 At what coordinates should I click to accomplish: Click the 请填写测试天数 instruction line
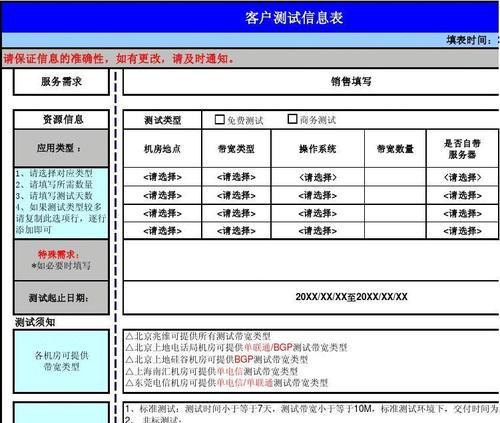coord(54,196)
